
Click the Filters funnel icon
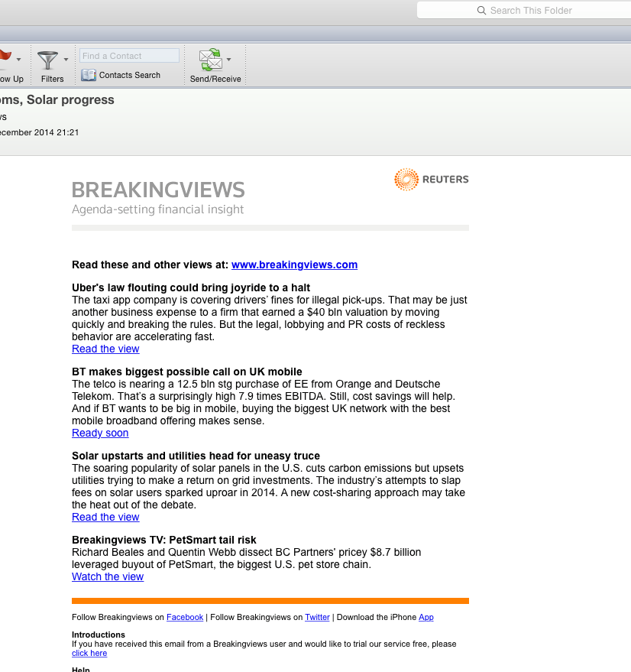click(47, 60)
